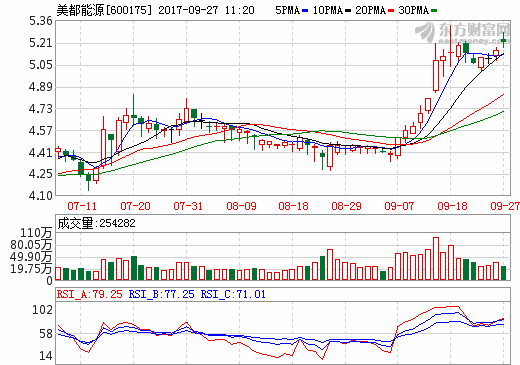The width and height of the screenshot is (520, 365).
Task: Click the 80.05万 volume axis label
Action: click(31, 245)
